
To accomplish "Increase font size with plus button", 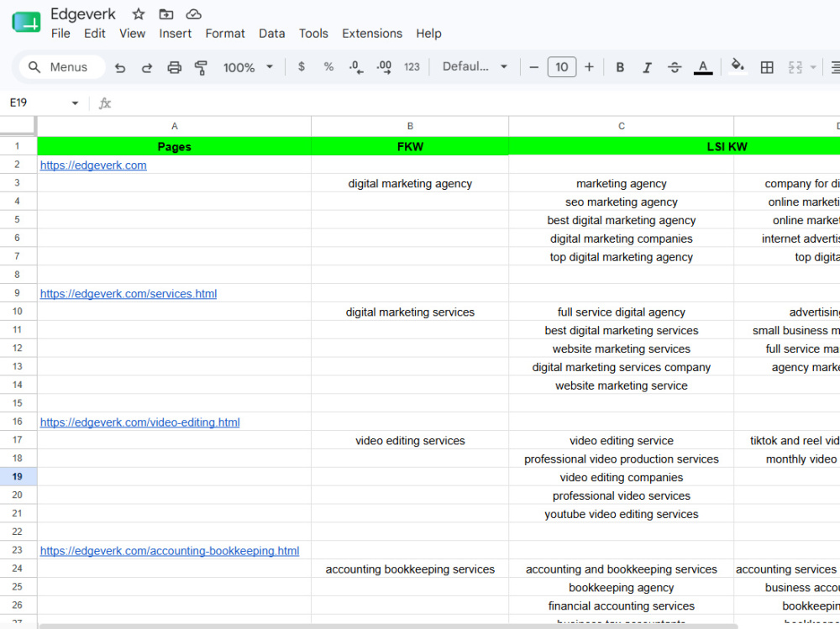I will (589, 67).
